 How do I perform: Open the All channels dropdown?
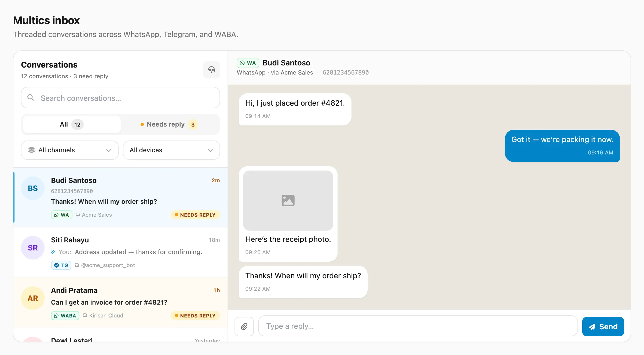(x=70, y=150)
